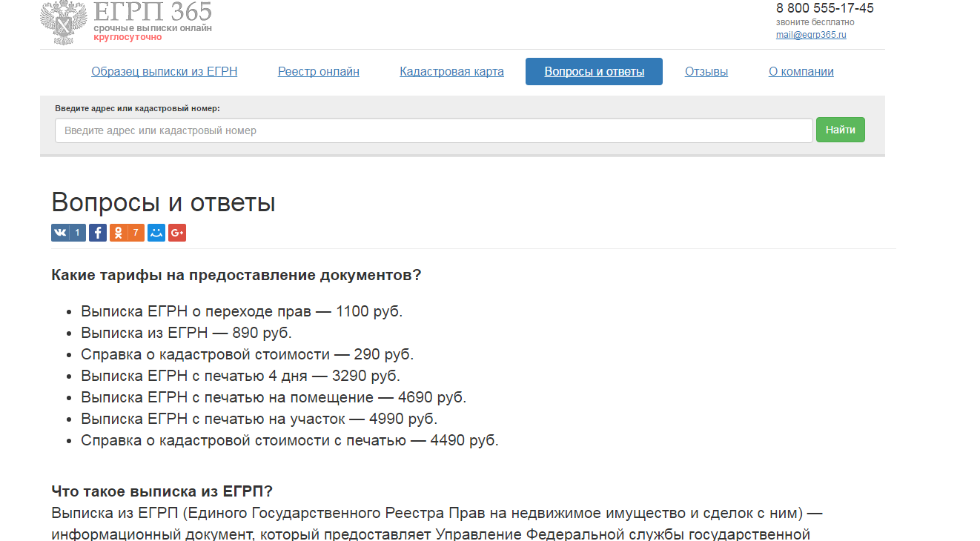980x541 pixels.
Task: Navigate to 'О компании' page
Action: click(801, 72)
